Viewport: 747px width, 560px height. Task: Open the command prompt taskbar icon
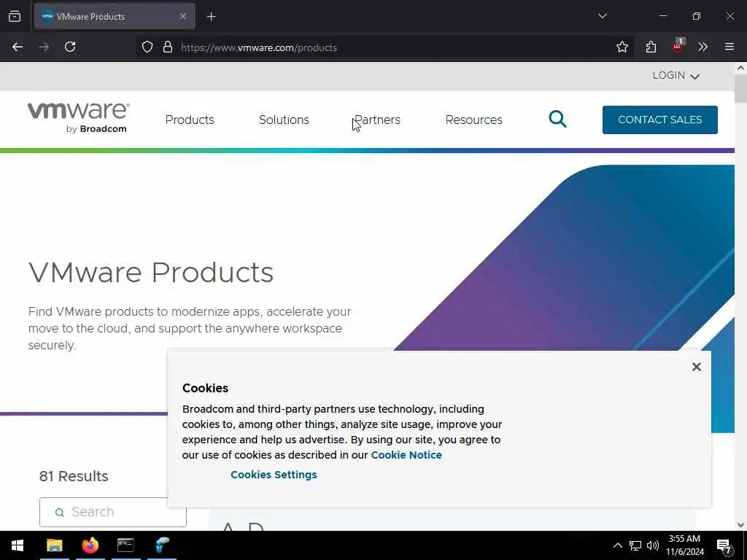125,545
